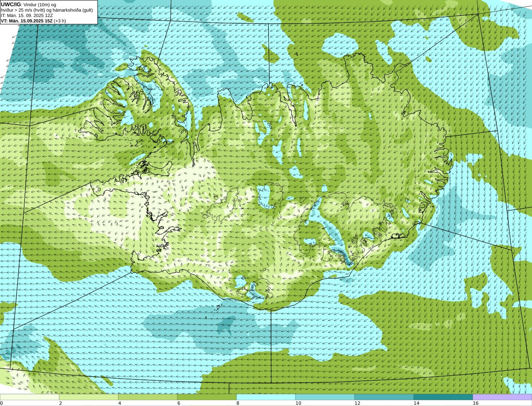532x406 pixels.
Task: Click the "4" label on the color scale
Action: [x=120, y=403]
